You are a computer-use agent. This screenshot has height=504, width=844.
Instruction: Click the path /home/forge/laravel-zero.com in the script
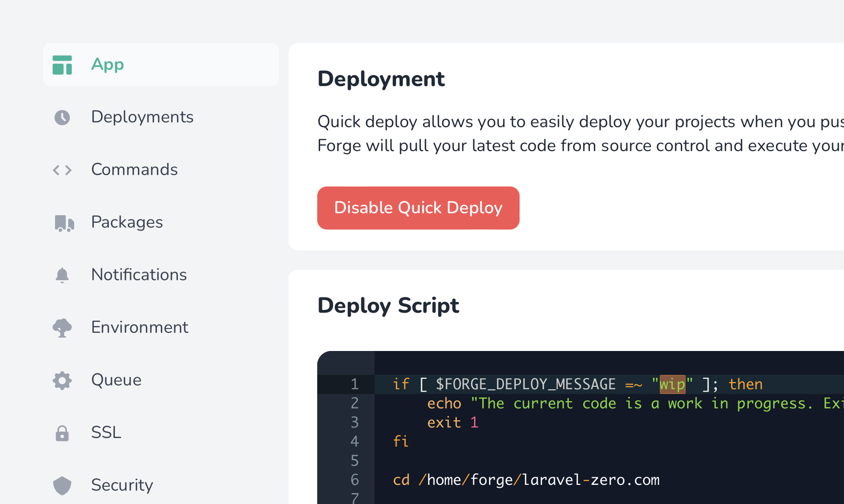[x=538, y=480]
